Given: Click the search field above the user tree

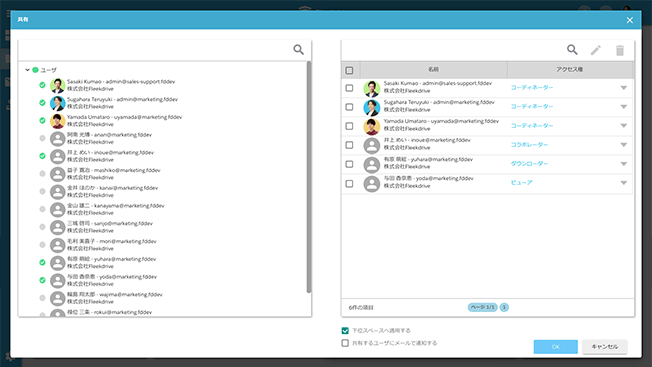Looking at the screenshot, I should 156,50.
